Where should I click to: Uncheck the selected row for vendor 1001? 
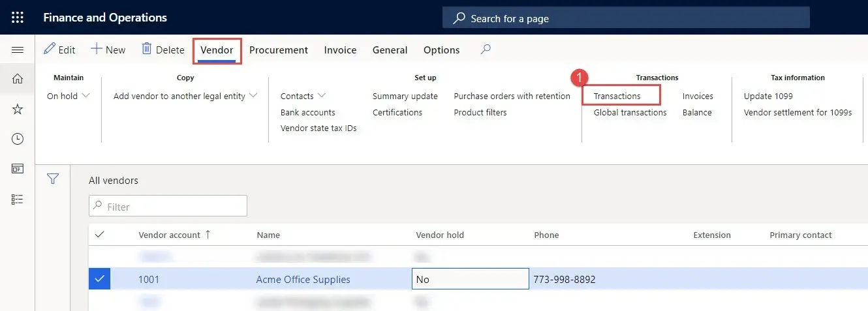[100, 279]
